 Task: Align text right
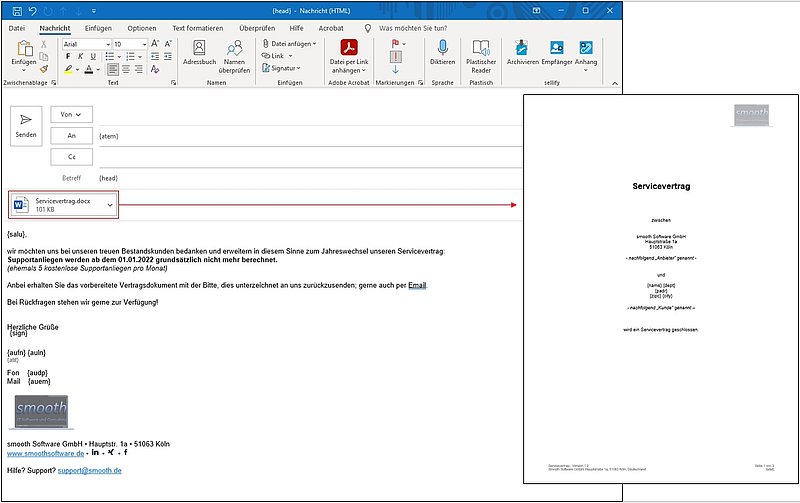click(x=139, y=69)
